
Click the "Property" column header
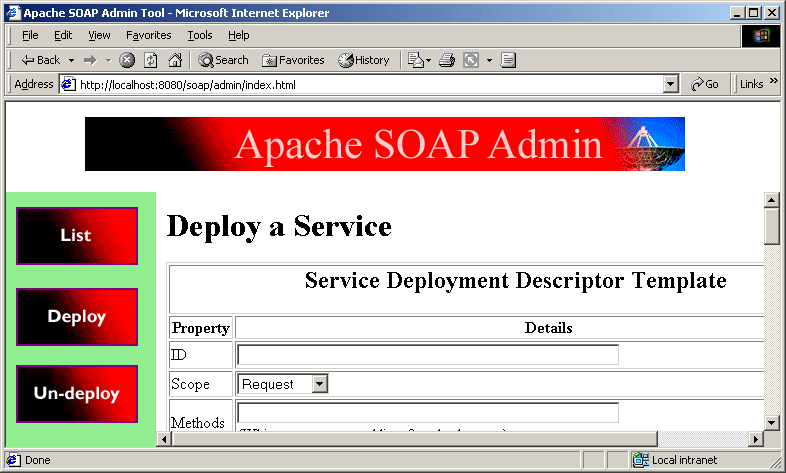coord(201,328)
